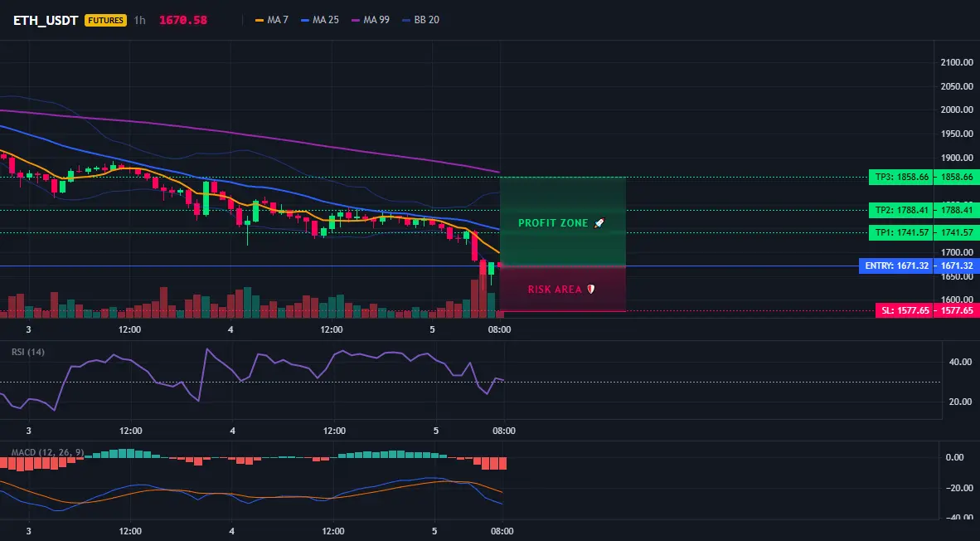Toggle the MA 25 legend item
Screen dimensions: 980x541
click(320, 20)
